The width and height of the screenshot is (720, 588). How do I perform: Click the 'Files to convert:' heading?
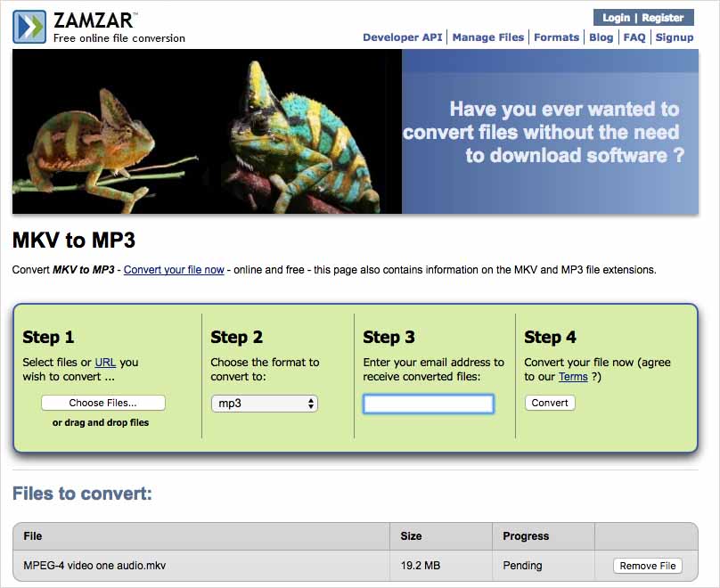tap(82, 494)
